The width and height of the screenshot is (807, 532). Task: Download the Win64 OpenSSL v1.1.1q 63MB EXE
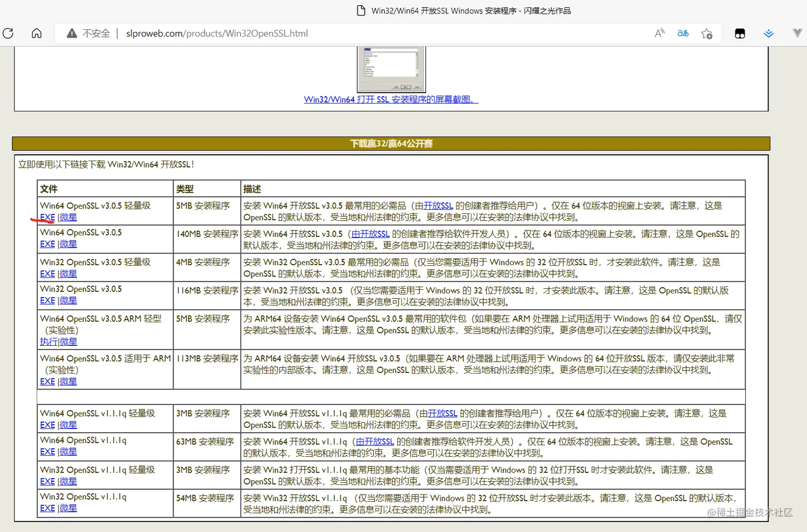tap(48, 451)
